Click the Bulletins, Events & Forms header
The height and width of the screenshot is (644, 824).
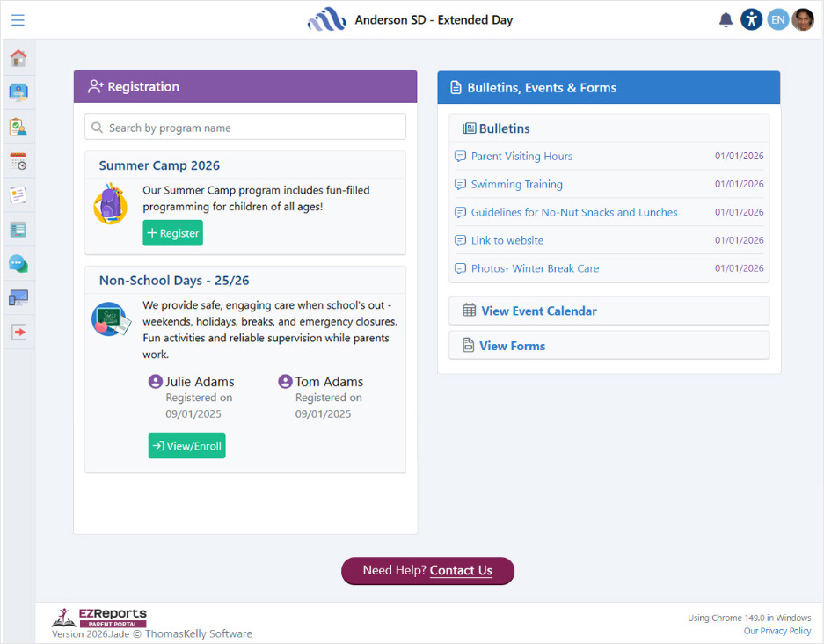609,88
